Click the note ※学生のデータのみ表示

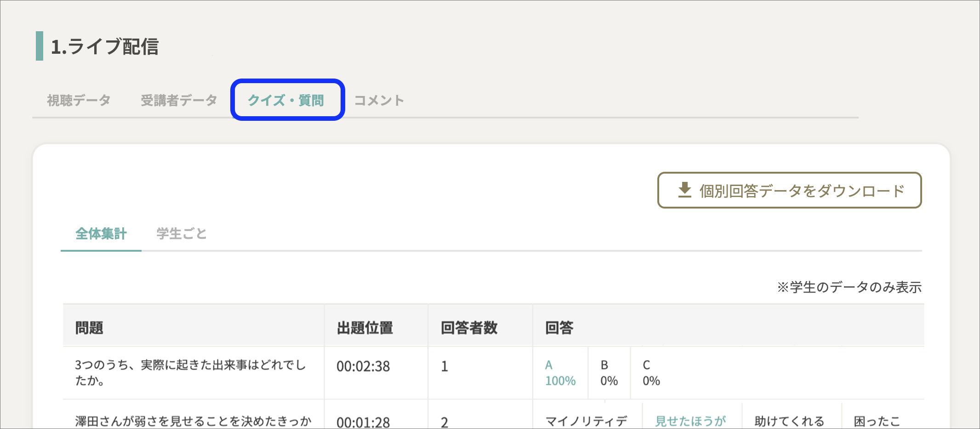coord(849,287)
